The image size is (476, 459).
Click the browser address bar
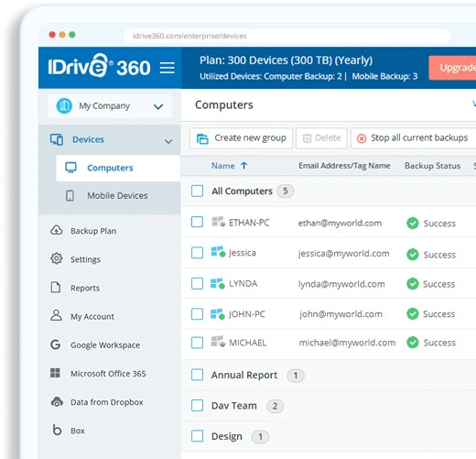pos(287,36)
